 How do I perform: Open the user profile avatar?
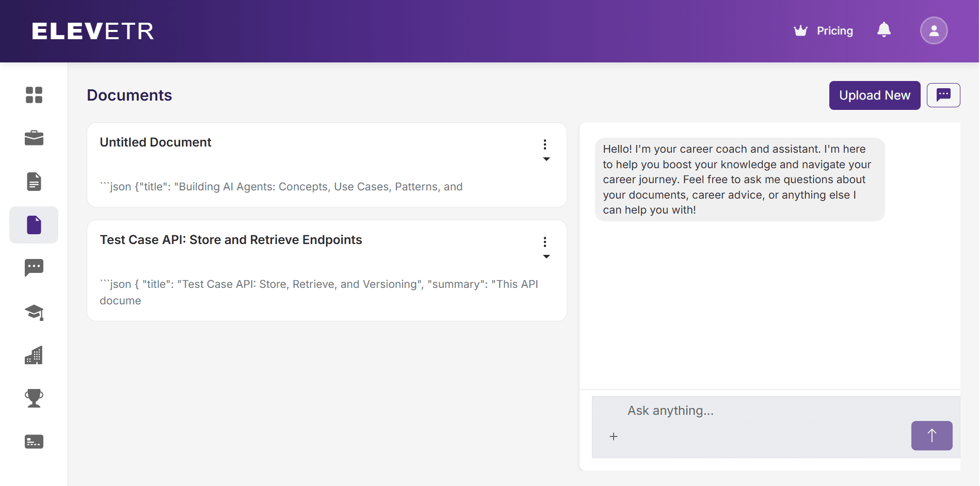pyautogui.click(x=934, y=30)
